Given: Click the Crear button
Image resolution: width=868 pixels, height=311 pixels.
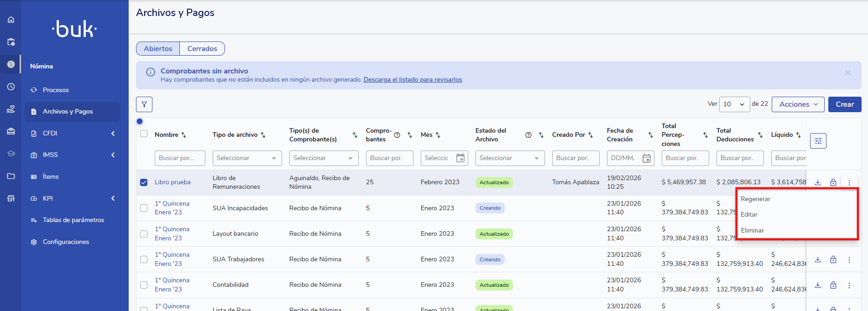Looking at the screenshot, I should [x=844, y=104].
